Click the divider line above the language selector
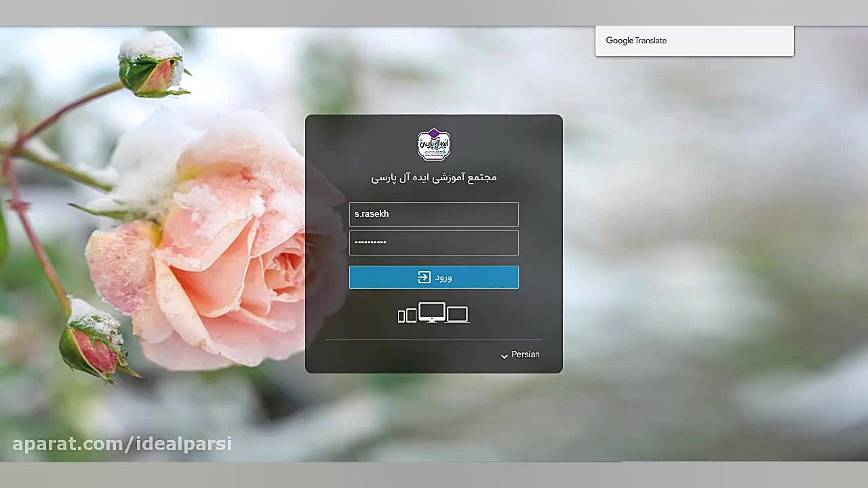868x488 pixels. [x=434, y=339]
